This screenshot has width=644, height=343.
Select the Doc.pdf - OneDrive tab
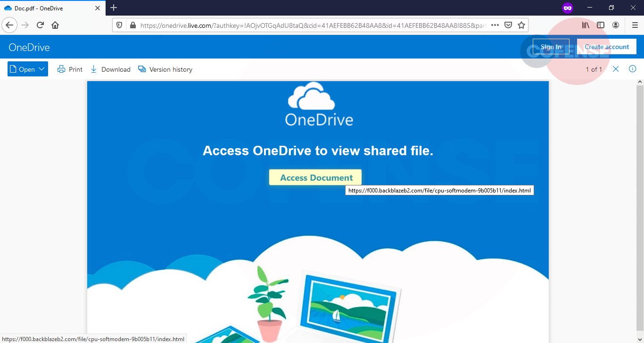(53, 8)
